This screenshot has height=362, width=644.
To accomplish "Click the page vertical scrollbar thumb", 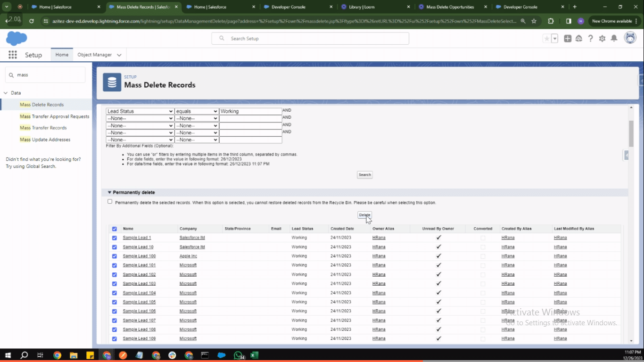I will [x=631, y=133].
